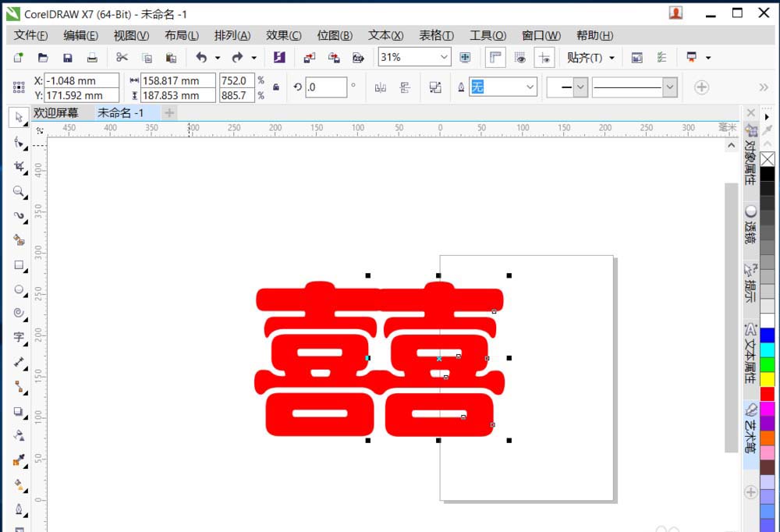
Task: Click the wrap text button
Action: [x=435, y=87]
